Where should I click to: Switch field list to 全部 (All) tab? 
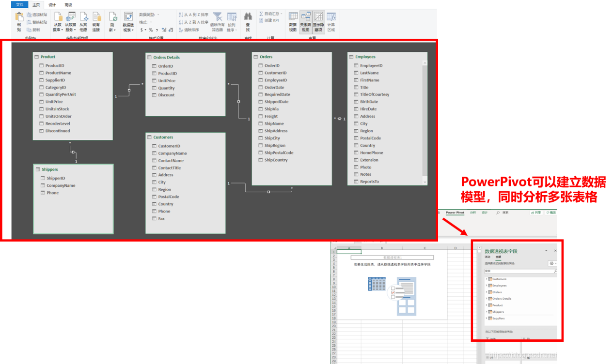[x=498, y=257]
